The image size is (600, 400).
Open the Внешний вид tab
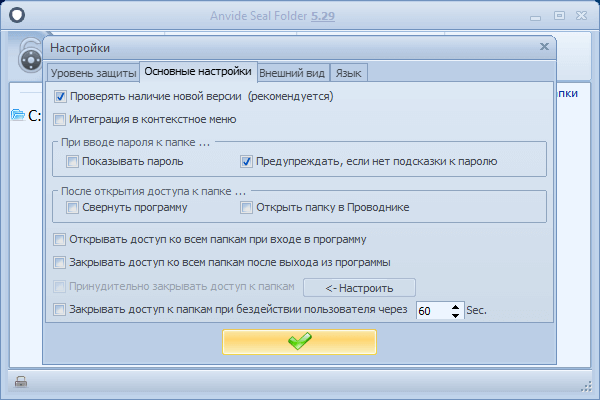tap(292, 73)
